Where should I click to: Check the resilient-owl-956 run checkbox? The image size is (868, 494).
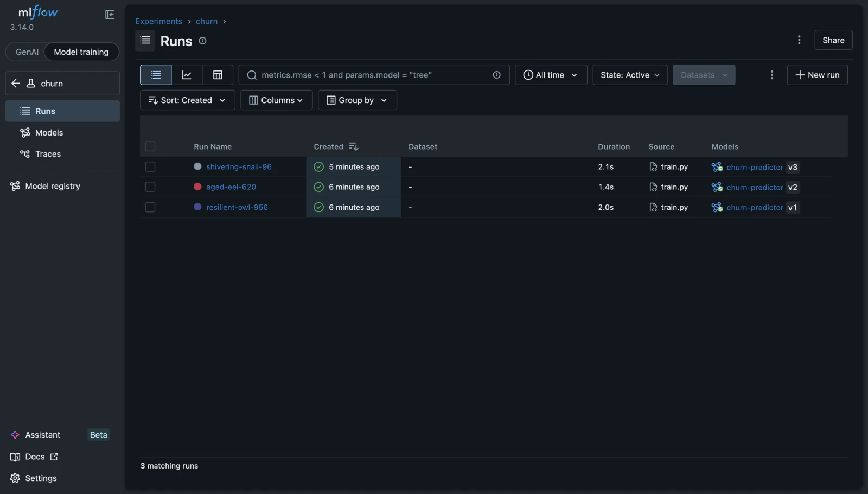[x=150, y=207]
